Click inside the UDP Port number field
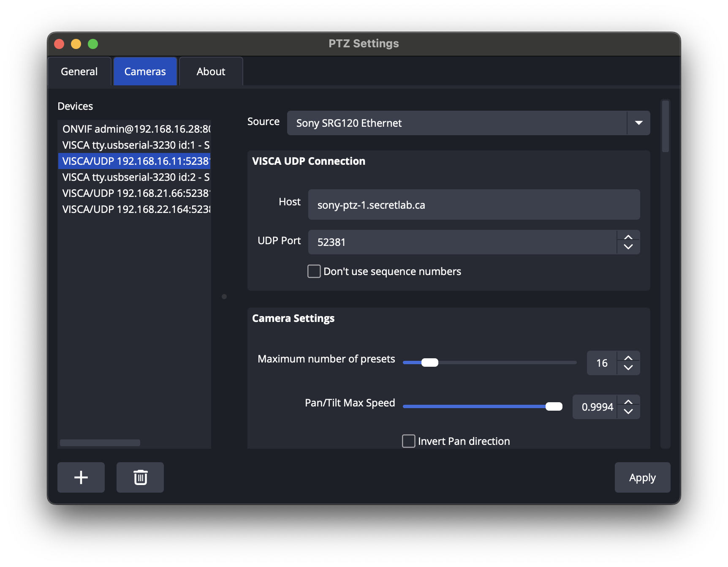Image resolution: width=728 pixels, height=567 pixels. [x=460, y=242]
